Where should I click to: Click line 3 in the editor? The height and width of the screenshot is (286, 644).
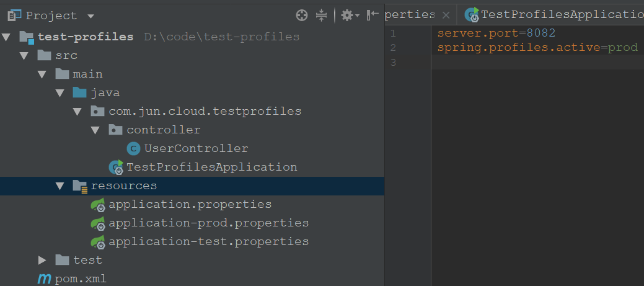pyautogui.click(x=537, y=62)
